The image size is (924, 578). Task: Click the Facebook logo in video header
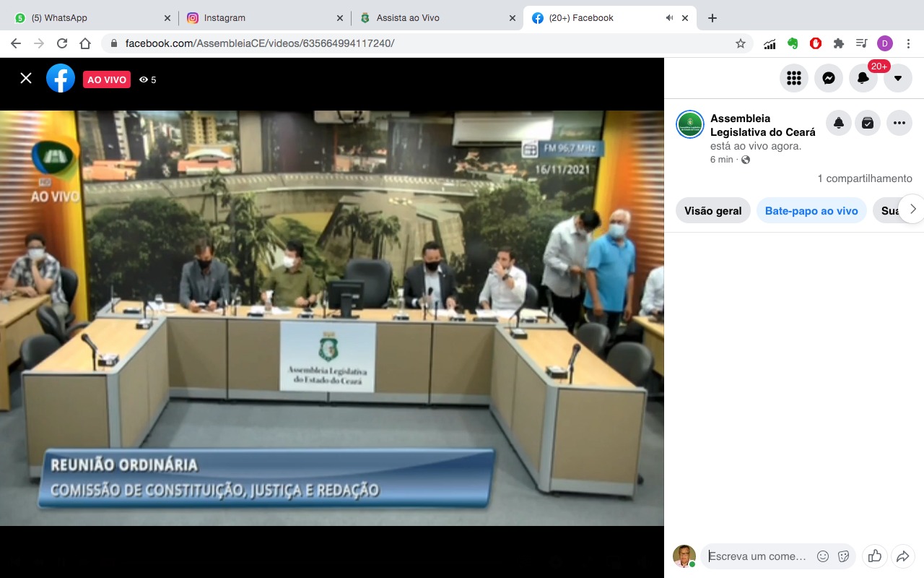coord(61,79)
